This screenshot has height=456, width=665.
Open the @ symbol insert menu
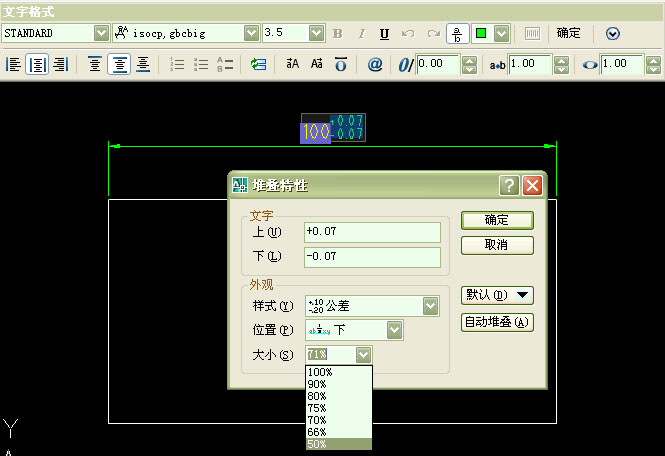click(375, 64)
